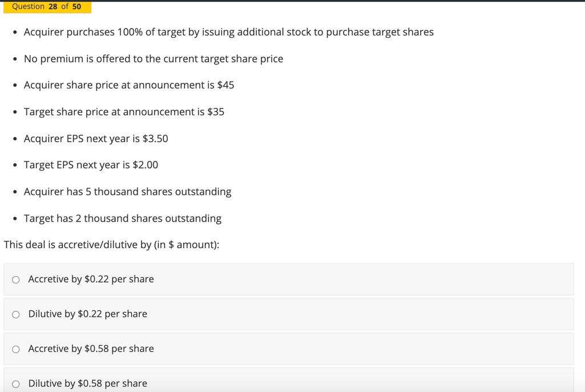Screen dimensions: 585x392
Task: Click the 'Target has 2 thousand shares' line
Action: (122, 219)
